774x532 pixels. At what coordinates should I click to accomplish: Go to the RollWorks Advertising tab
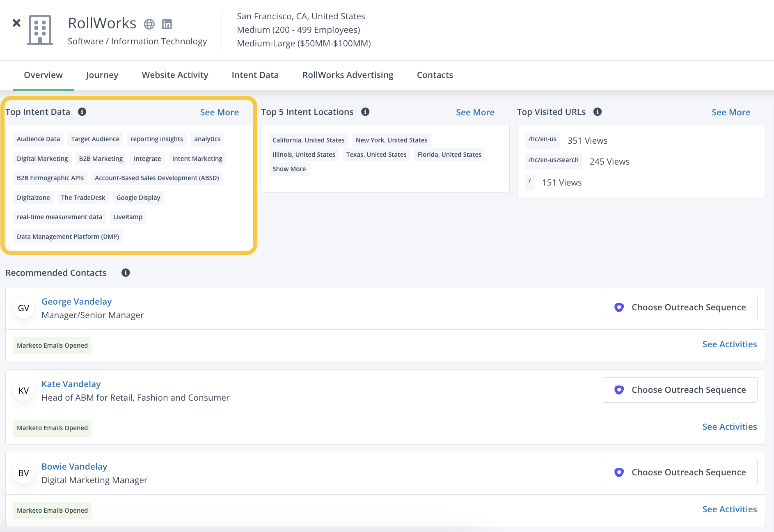pos(348,75)
